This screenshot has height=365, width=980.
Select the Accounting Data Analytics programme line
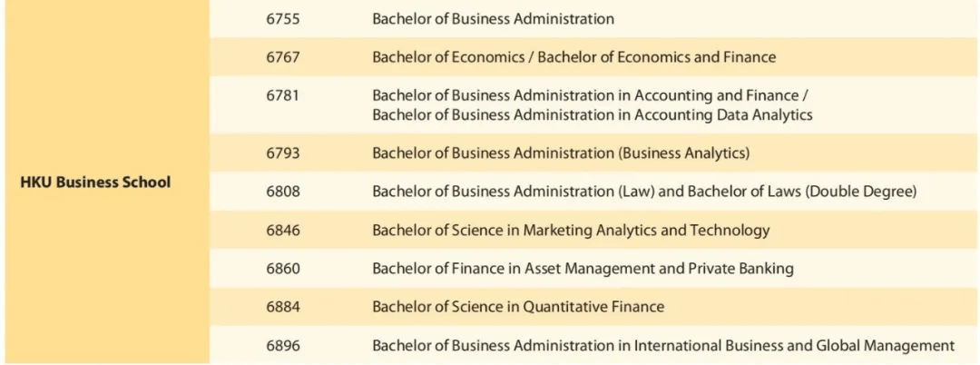pyautogui.click(x=592, y=115)
